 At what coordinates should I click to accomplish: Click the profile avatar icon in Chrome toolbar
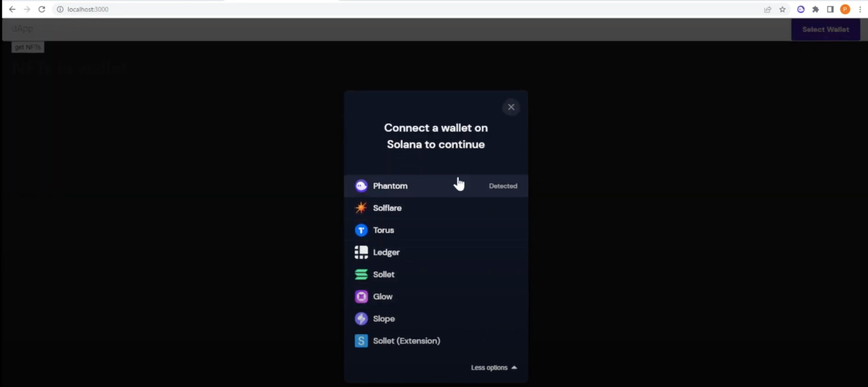pyautogui.click(x=844, y=9)
